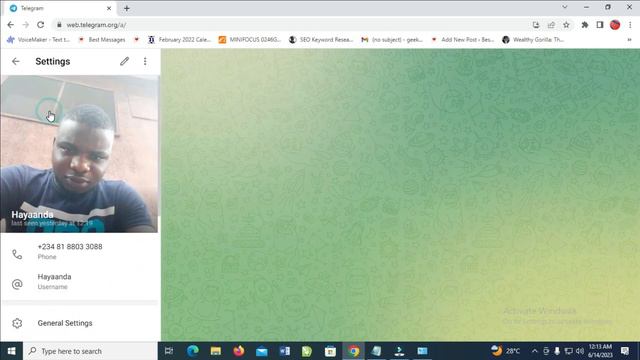640x360 pixels.
Task: Open the Chrome profile avatar
Action: pos(615,25)
